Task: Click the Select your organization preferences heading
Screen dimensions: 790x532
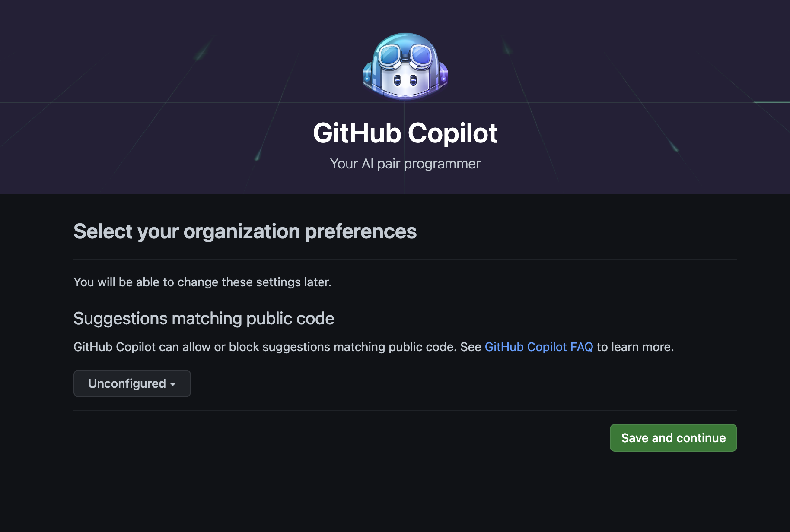Action: point(245,231)
